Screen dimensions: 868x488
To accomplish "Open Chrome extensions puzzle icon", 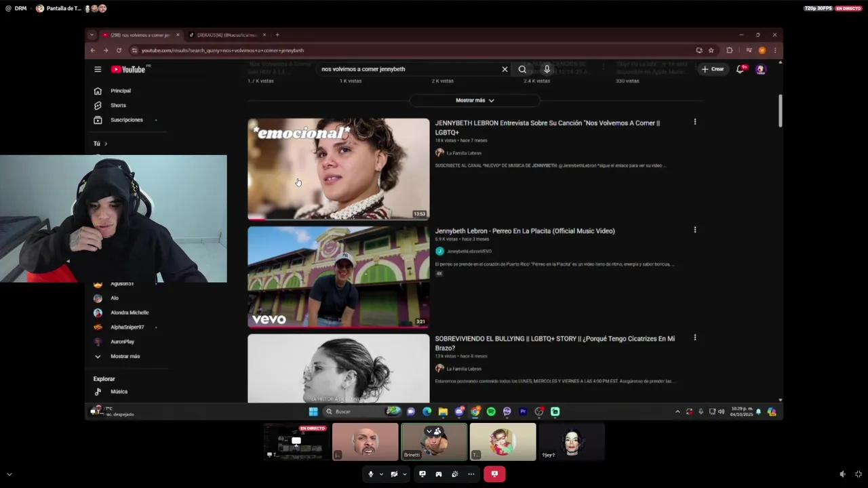I will click(x=730, y=50).
